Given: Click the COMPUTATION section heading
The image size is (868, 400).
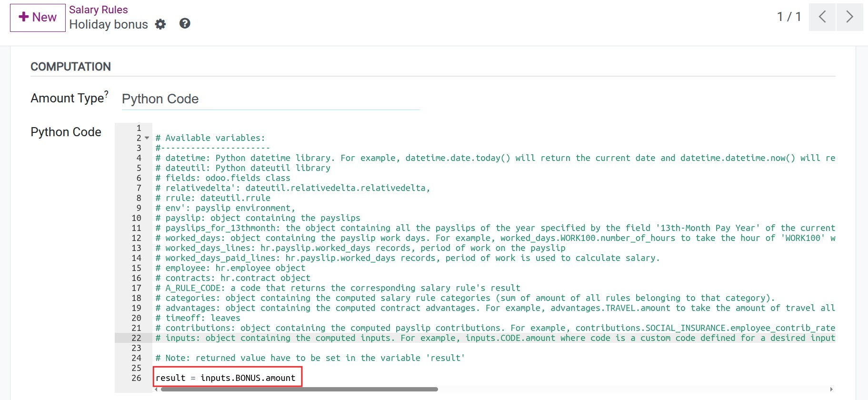Looking at the screenshot, I should pyautogui.click(x=70, y=67).
